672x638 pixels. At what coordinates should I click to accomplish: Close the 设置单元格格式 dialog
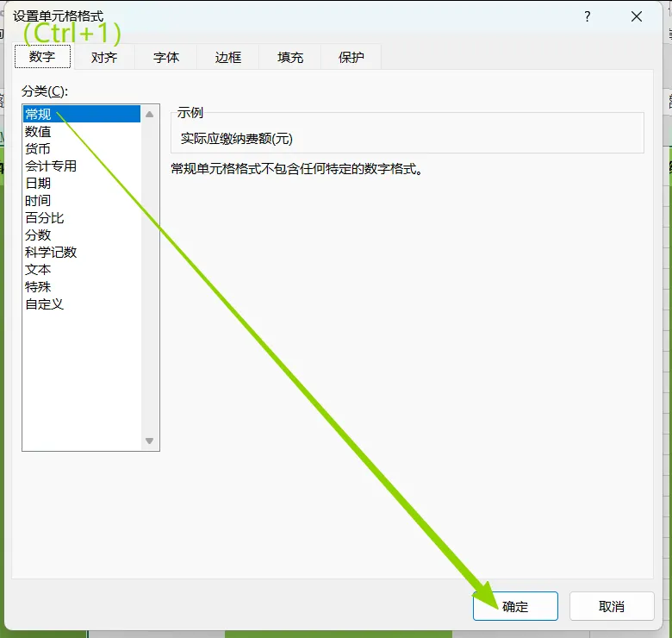pos(637,16)
